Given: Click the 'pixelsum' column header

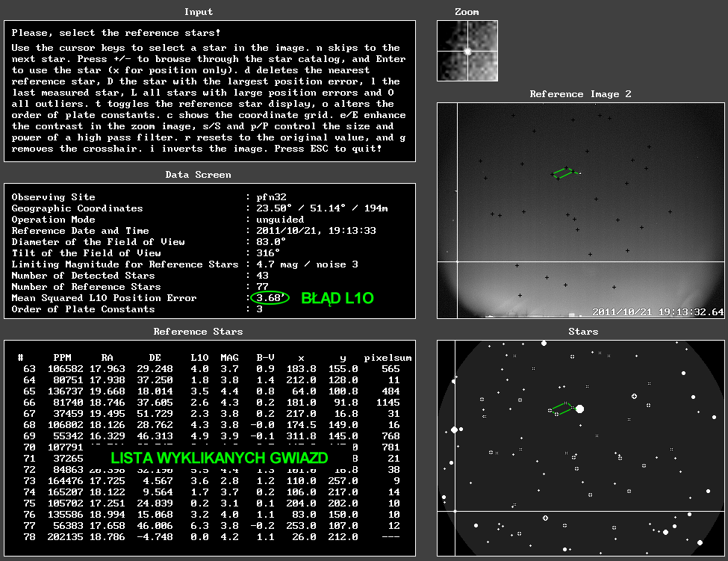Looking at the screenshot, I should coord(388,358).
